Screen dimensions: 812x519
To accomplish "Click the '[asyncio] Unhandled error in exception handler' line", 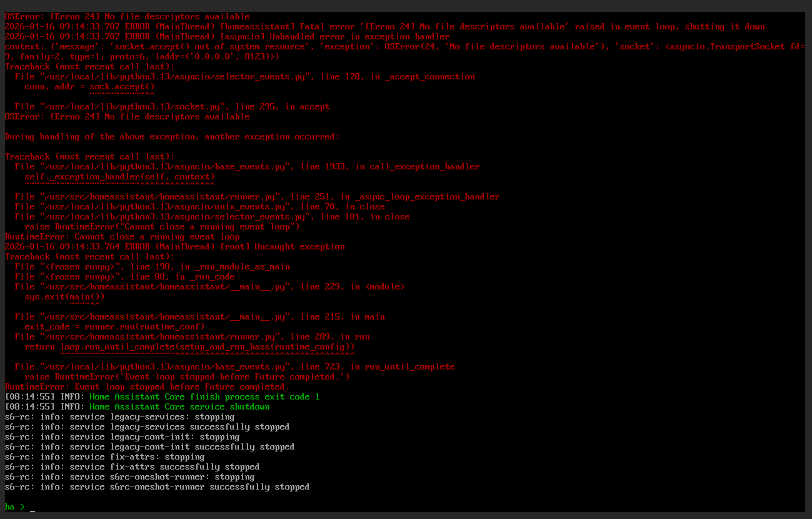I will tap(227, 37).
